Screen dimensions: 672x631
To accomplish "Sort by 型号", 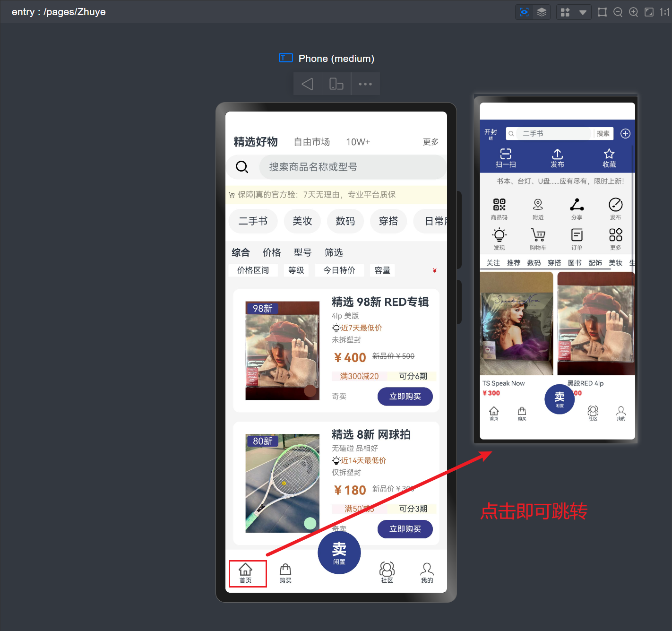I will pyautogui.click(x=302, y=252).
